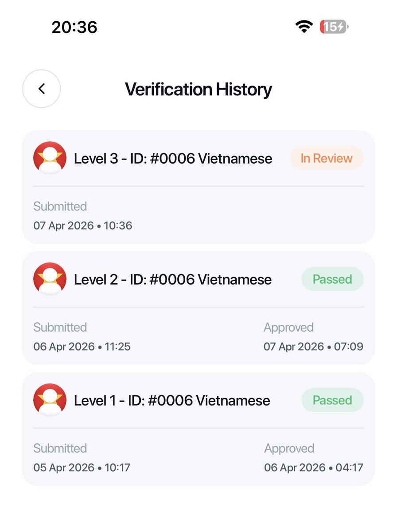Tap Level 1 approved time 04:17

click(349, 468)
